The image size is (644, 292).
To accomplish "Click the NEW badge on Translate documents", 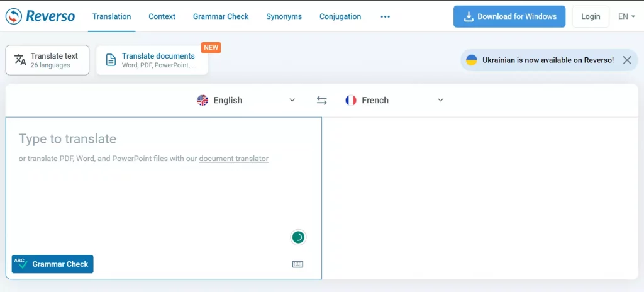I will tap(211, 47).
